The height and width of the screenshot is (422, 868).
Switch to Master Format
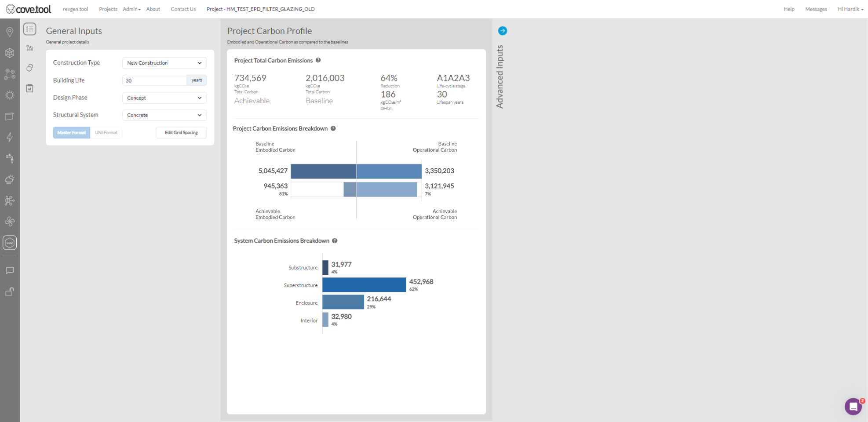coord(71,133)
